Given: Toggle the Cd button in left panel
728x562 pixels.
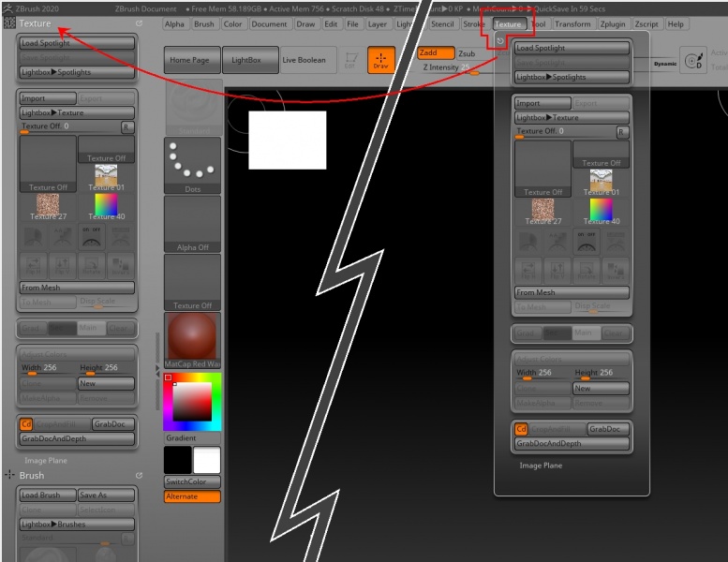Looking at the screenshot, I should pos(26,424).
